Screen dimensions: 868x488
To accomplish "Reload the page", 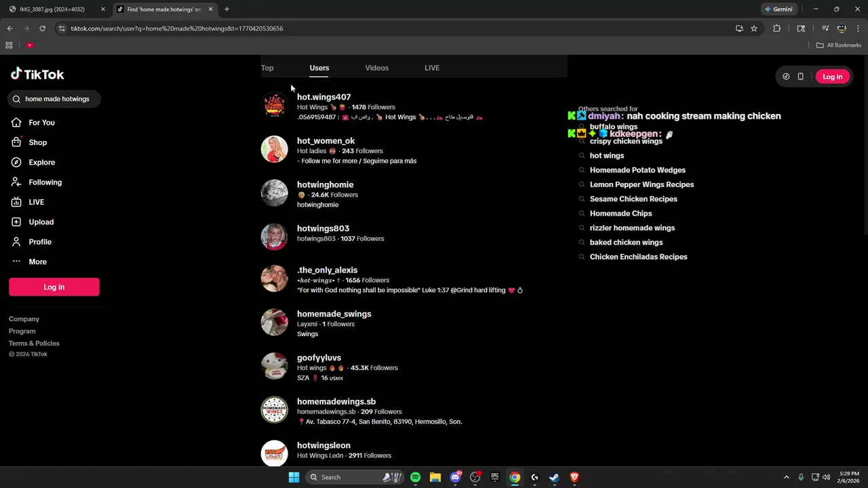I will [42, 28].
